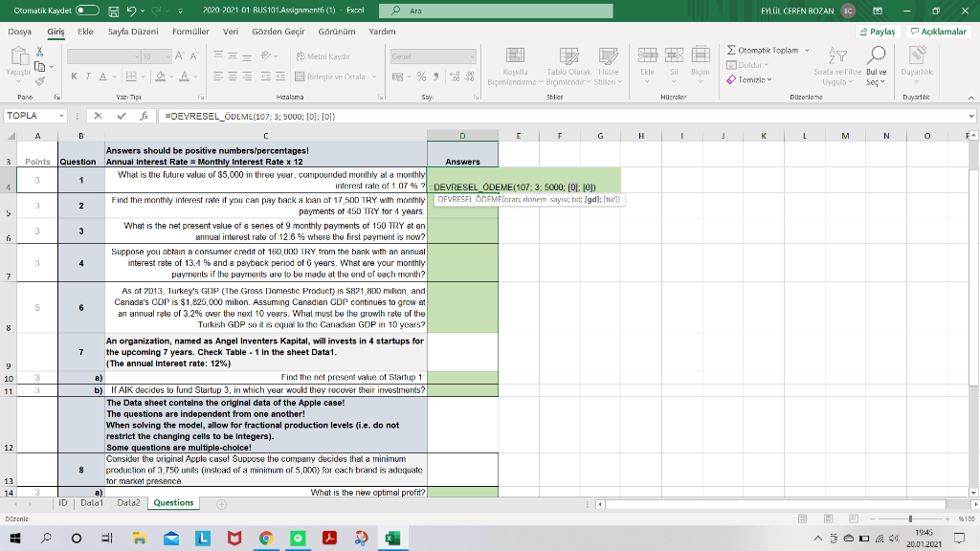Open Koşullu Biçimlendirme conditional formatting

tap(515, 66)
